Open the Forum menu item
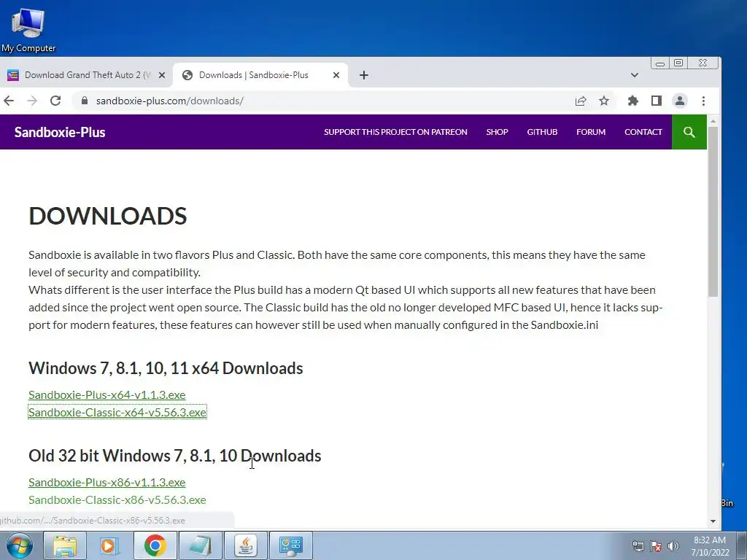 point(591,132)
